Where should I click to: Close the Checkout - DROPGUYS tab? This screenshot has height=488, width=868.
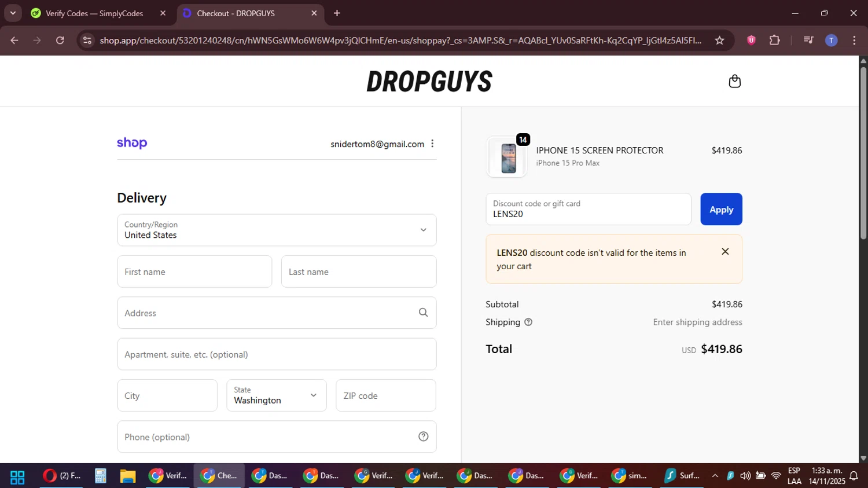(x=314, y=13)
